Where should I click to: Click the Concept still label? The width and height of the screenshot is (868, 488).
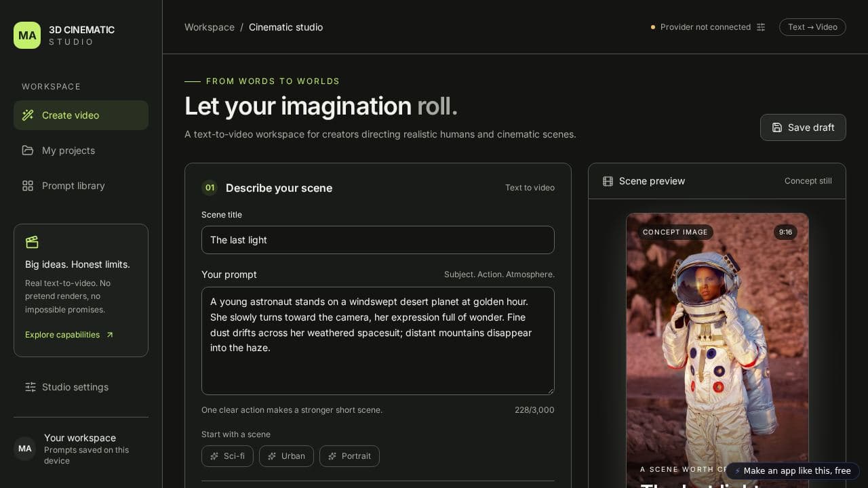tap(808, 181)
